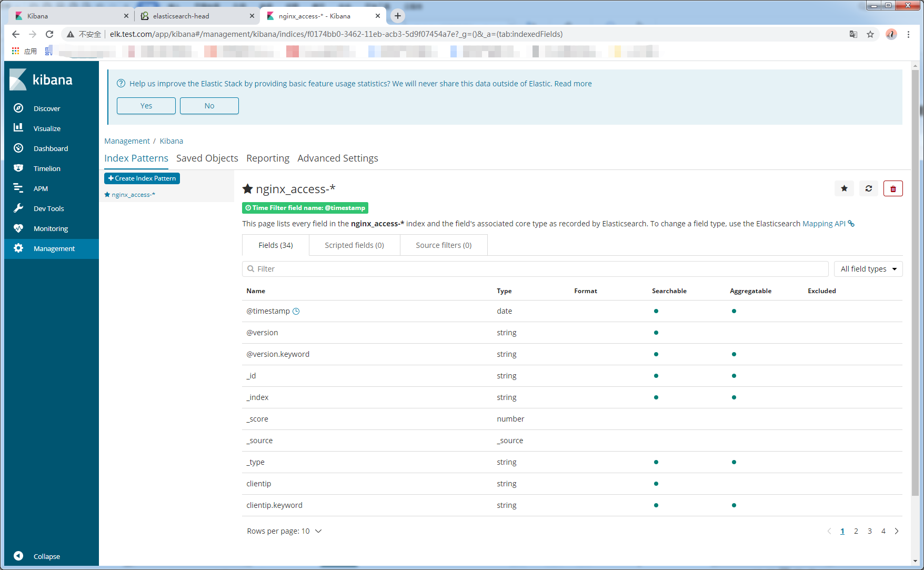
Task: Open Chrome menu with three dots
Action: 908,34
